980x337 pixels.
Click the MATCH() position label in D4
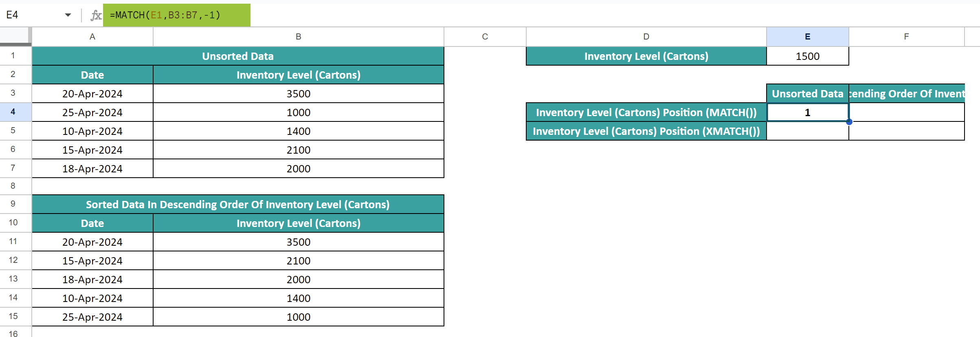pos(646,112)
